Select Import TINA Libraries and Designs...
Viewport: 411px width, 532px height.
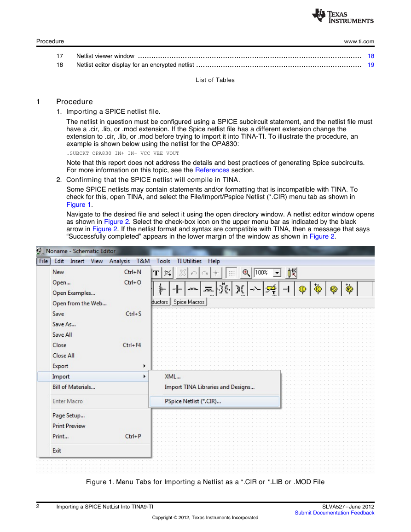214,387
